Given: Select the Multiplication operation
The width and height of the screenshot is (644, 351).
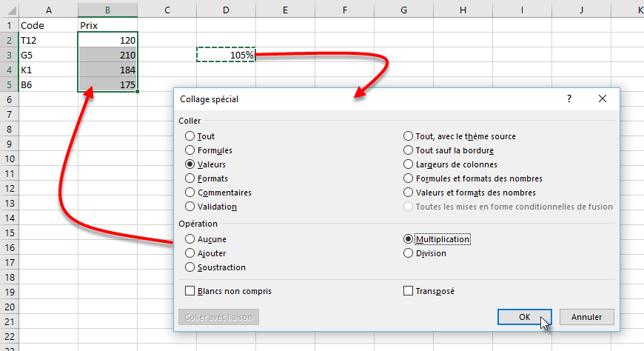Looking at the screenshot, I should click(x=408, y=239).
